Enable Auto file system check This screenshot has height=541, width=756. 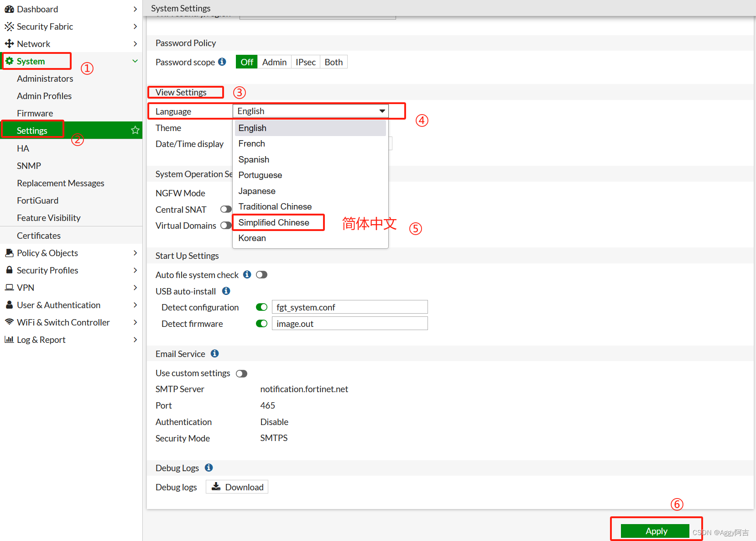point(261,274)
